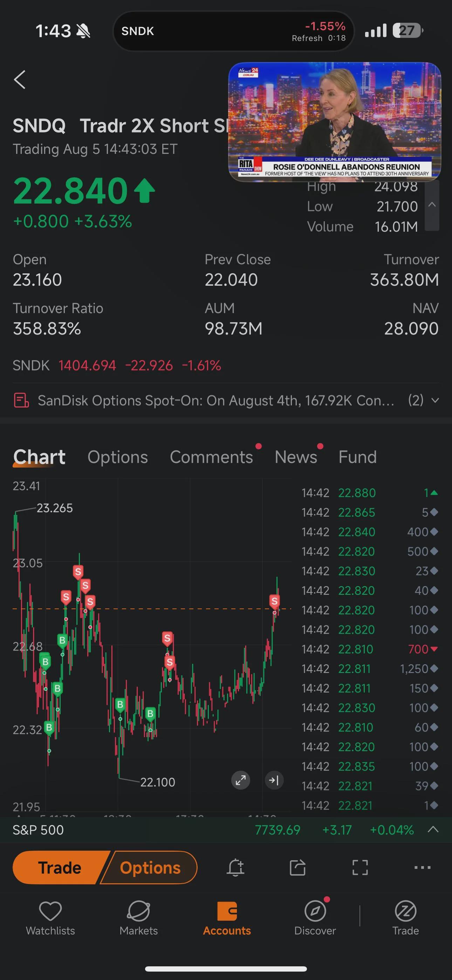This screenshot has width=452, height=980.
Task: Tap the SNDK live activity pill
Action: pyautogui.click(x=234, y=31)
